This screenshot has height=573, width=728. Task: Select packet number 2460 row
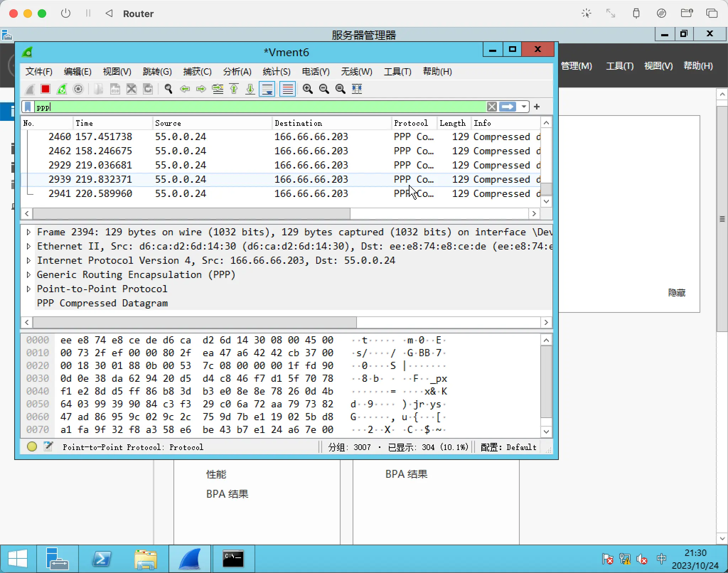point(281,137)
